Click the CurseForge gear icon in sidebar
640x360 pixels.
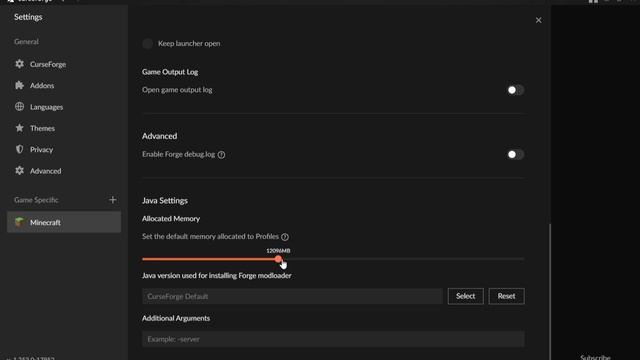pyautogui.click(x=19, y=64)
